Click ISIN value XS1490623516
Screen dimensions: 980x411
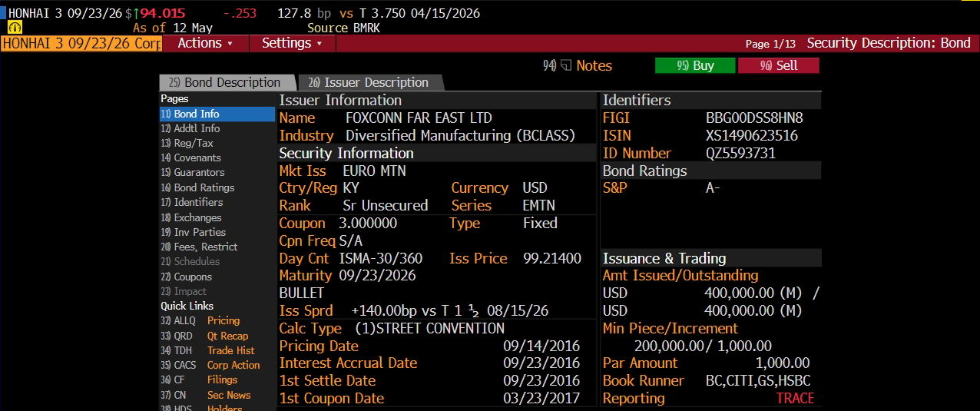752,136
